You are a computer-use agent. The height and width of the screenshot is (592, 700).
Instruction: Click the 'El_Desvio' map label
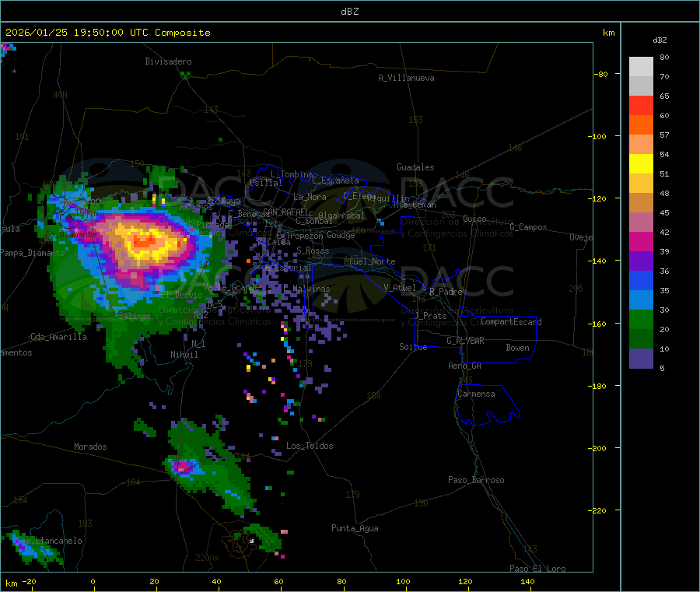click(182, 295)
